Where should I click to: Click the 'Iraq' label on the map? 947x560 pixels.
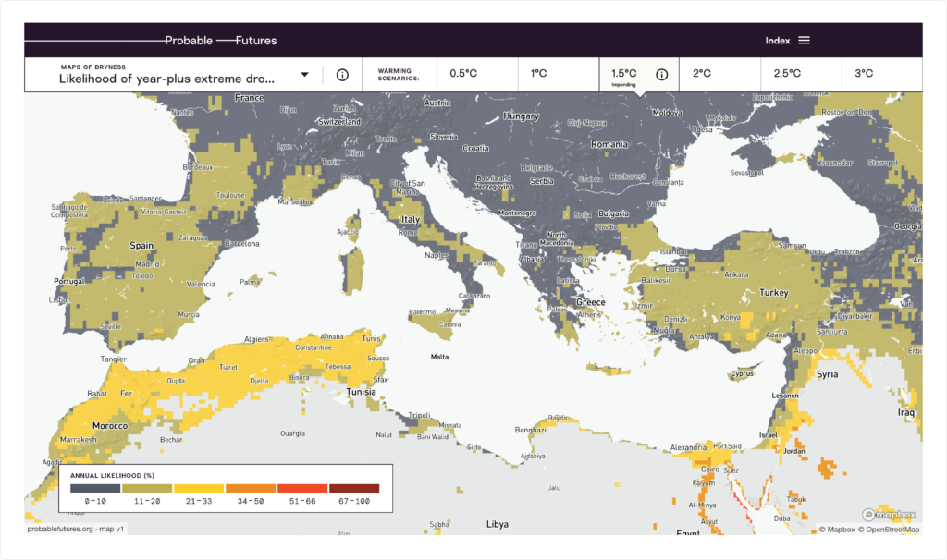(x=906, y=413)
